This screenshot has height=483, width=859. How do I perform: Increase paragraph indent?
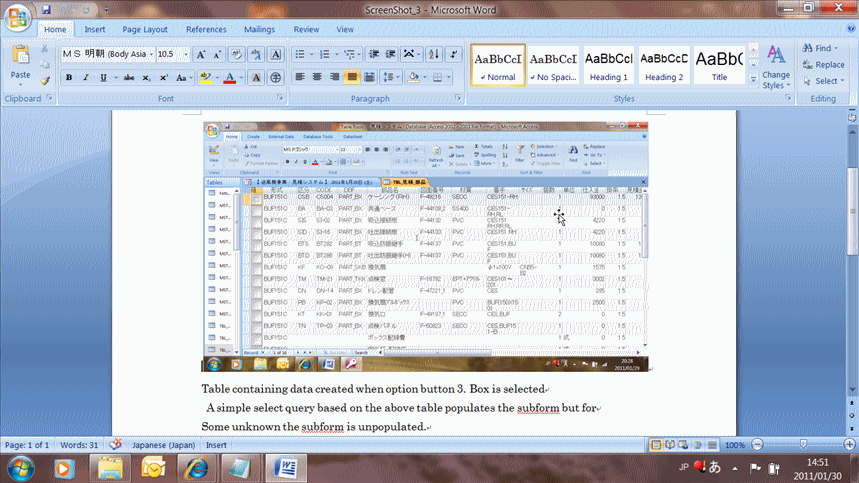pos(391,54)
